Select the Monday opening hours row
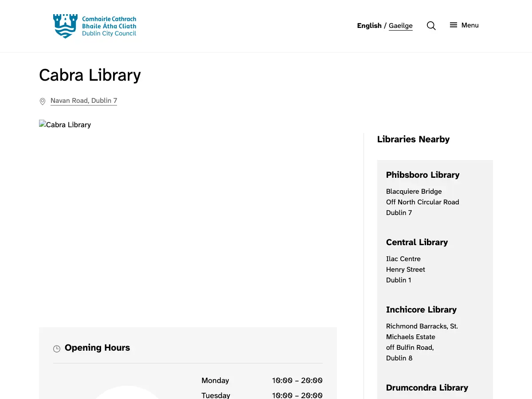This screenshot has height=399, width=532. click(x=262, y=380)
